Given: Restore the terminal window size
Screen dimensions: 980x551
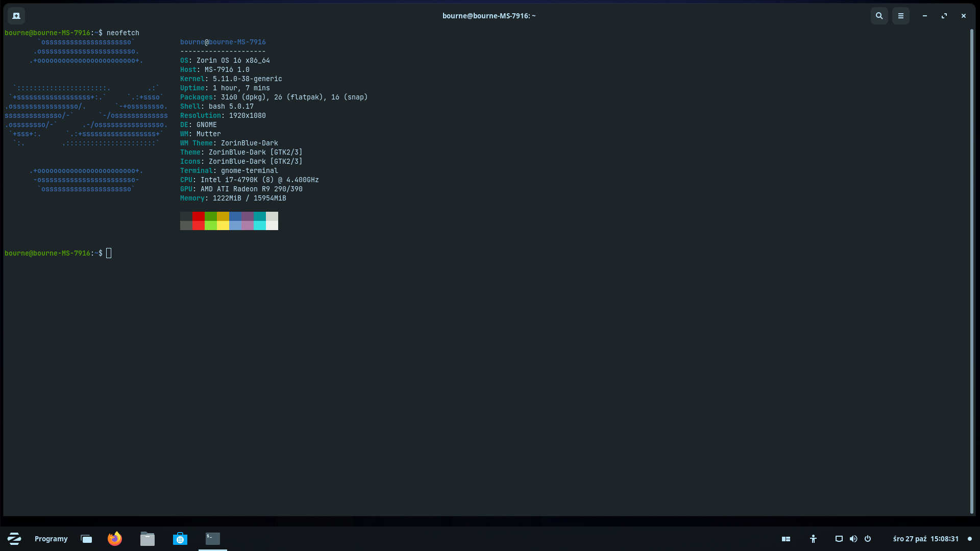Looking at the screenshot, I should point(944,16).
